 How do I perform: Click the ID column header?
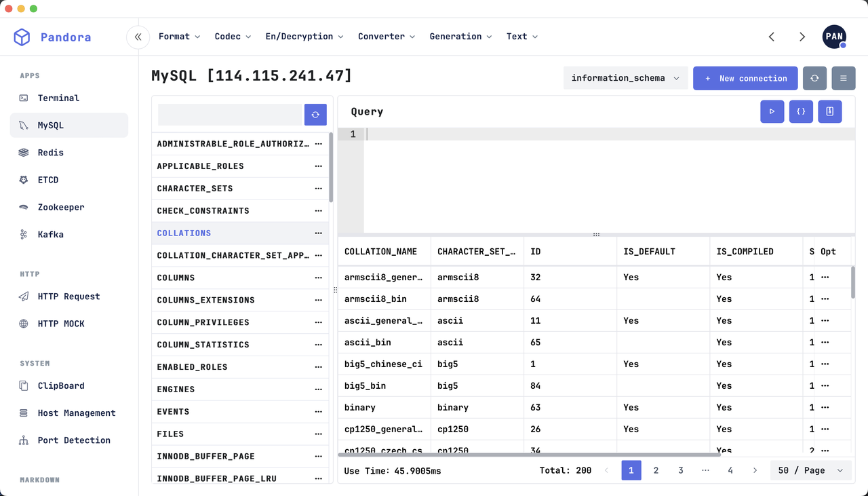pyautogui.click(x=570, y=251)
